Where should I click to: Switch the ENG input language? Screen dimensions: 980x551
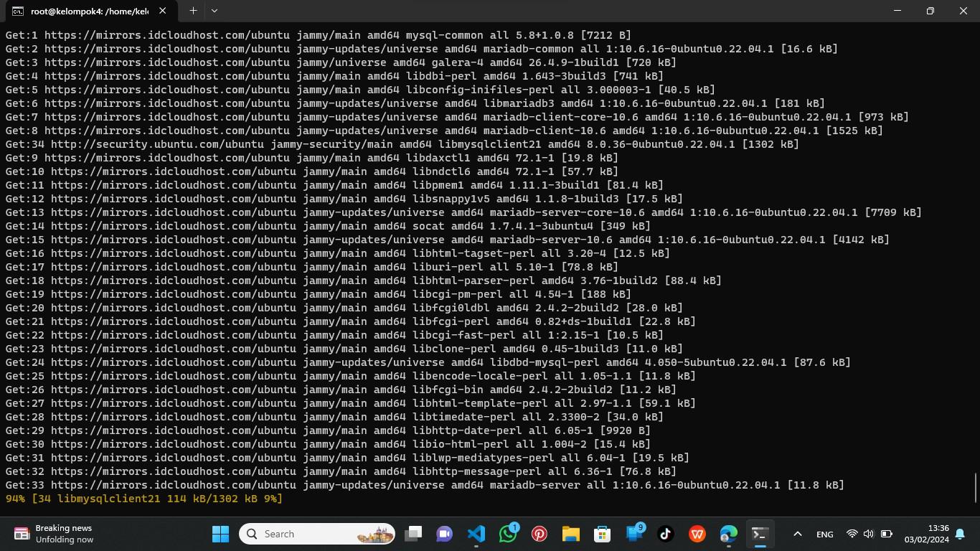tap(825, 534)
